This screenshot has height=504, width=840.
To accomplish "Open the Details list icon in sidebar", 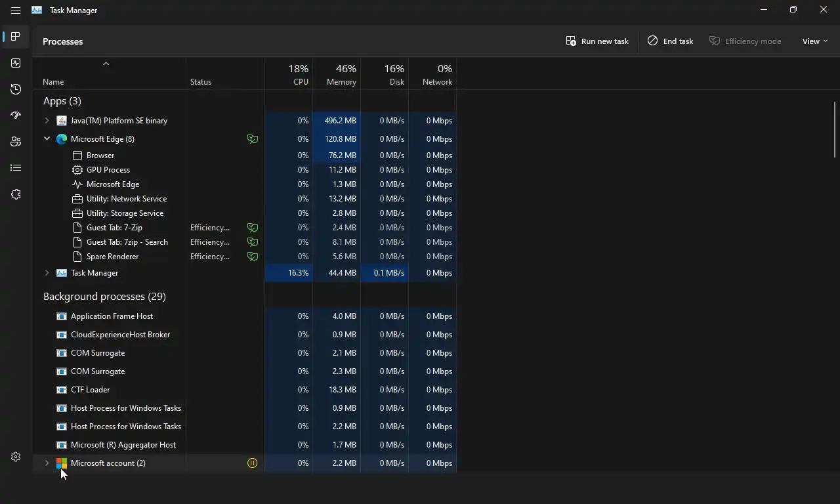I will point(16,168).
